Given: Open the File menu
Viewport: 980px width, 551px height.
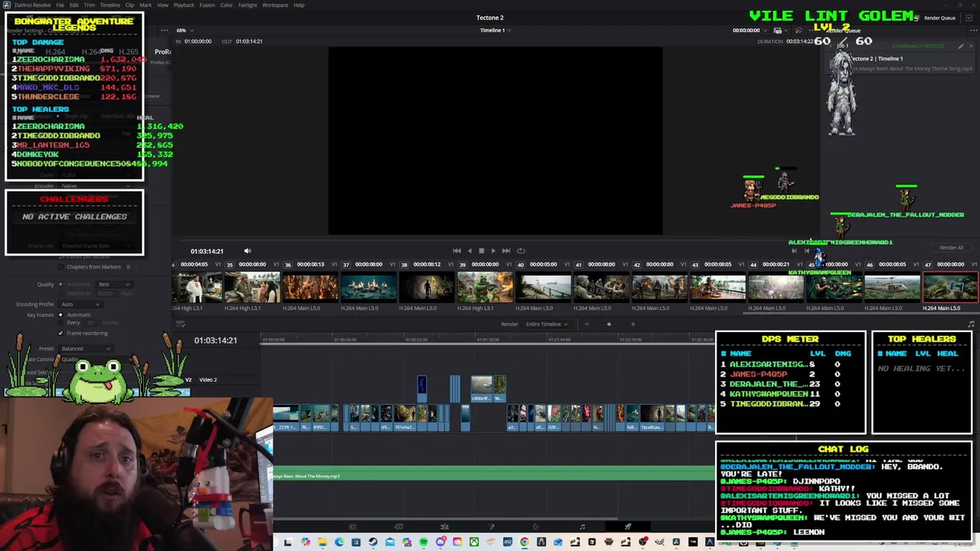Looking at the screenshot, I should point(60,5).
